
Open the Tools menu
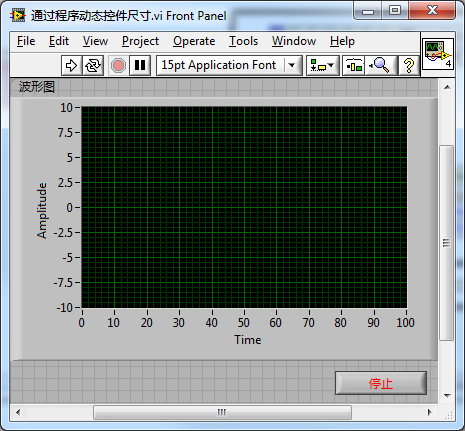pos(243,41)
